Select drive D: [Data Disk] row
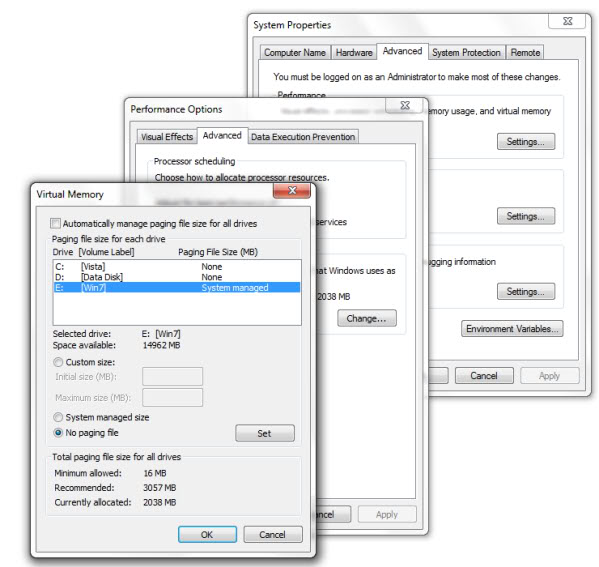Viewport: 599px width, 567px height. 177,277
